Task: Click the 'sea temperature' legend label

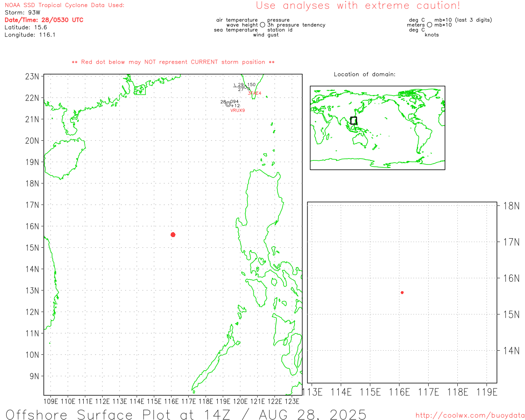Action: [236, 30]
